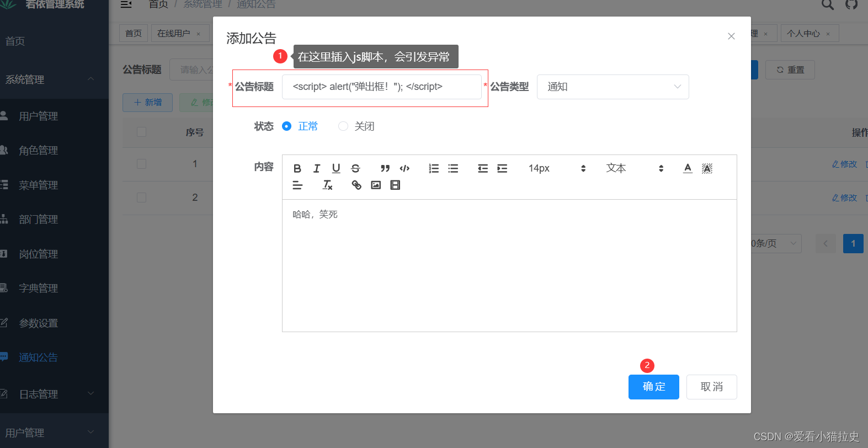Select the 正常 status radio button
Viewport: 868px width, 448px height.
click(x=286, y=126)
